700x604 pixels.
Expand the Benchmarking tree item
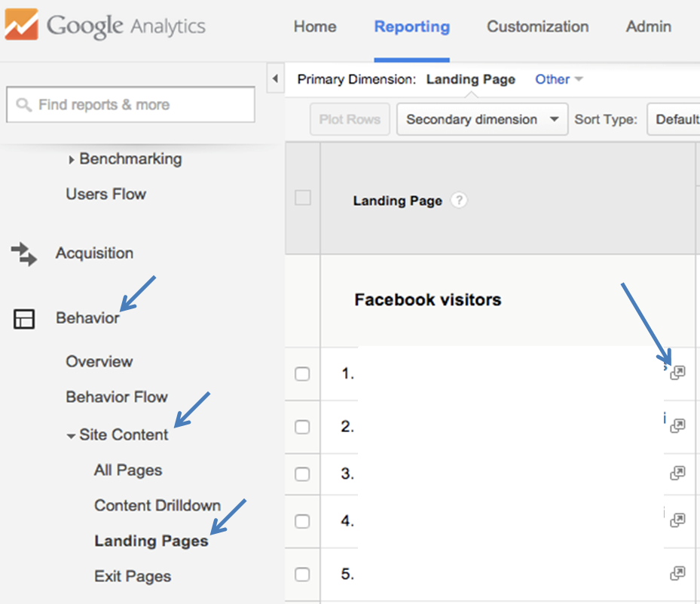(71, 160)
